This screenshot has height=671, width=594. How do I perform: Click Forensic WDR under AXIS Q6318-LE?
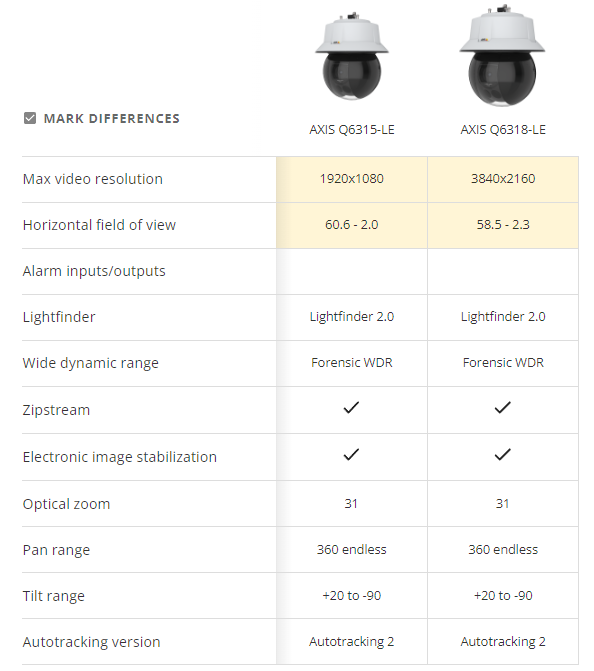click(503, 363)
